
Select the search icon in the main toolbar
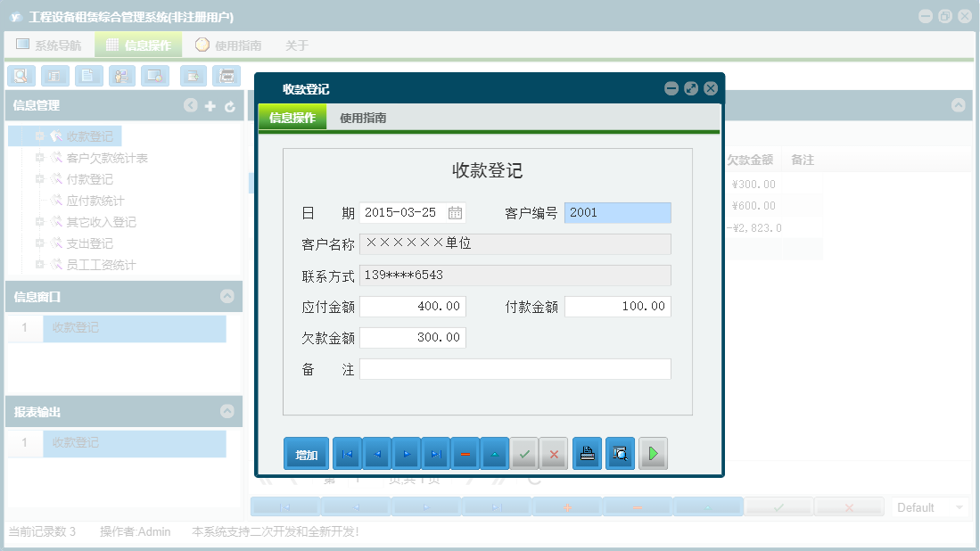(x=21, y=76)
